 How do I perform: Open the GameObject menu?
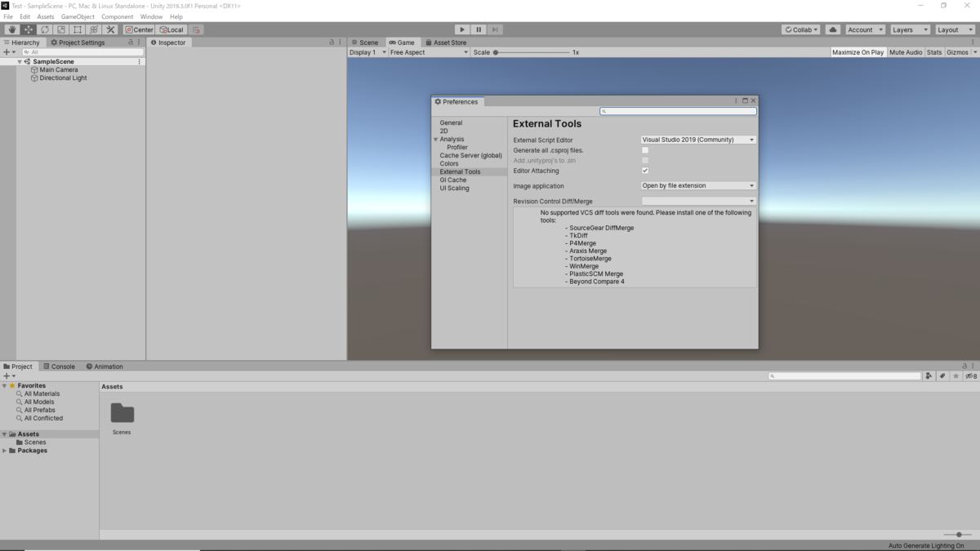[x=77, y=16]
